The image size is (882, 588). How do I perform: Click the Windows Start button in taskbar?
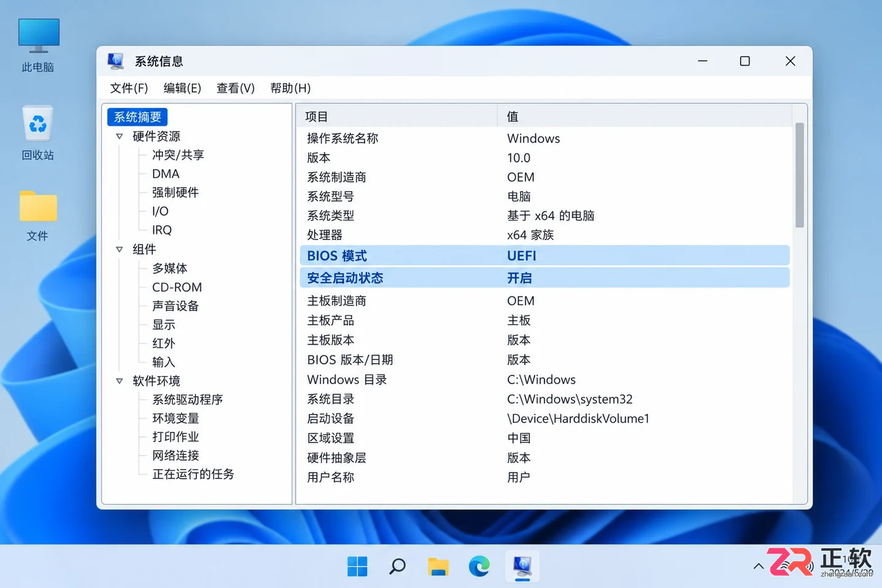[x=357, y=567]
